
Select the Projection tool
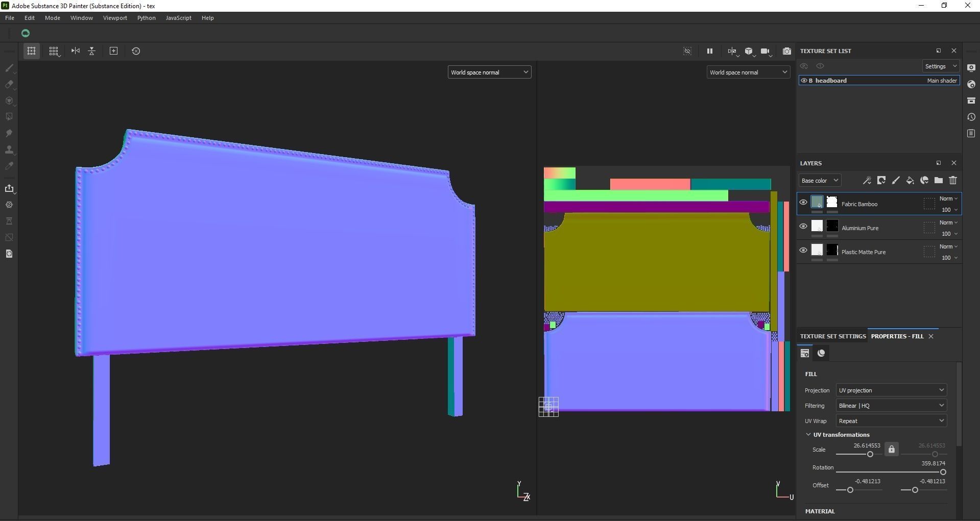9,101
